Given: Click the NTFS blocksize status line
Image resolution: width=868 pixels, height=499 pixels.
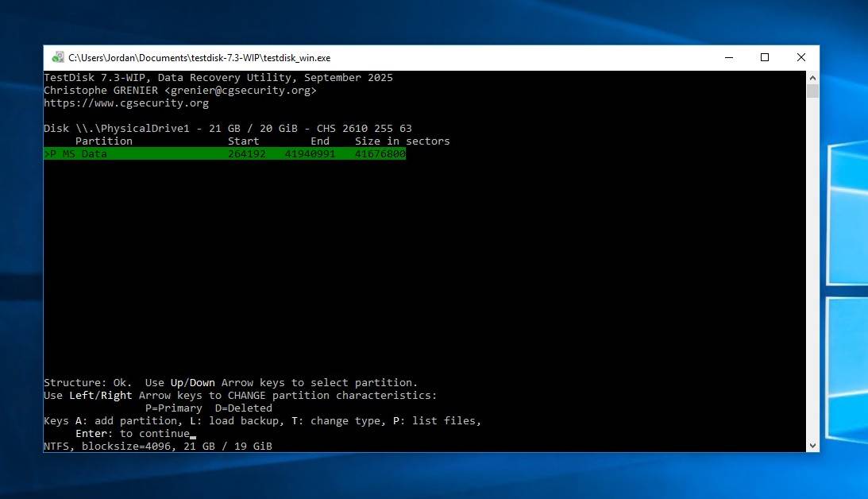Looking at the screenshot, I should pos(157,447).
